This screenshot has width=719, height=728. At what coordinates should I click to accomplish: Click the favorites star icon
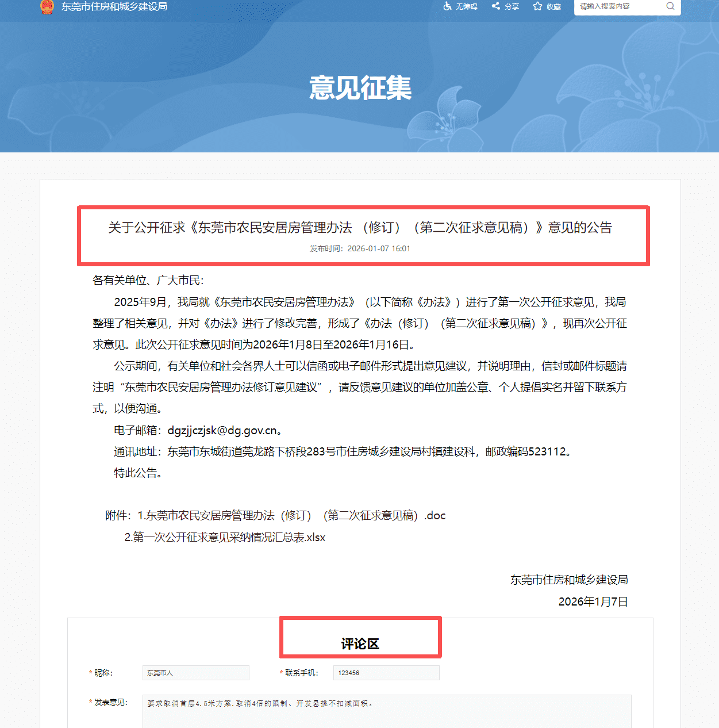click(537, 6)
